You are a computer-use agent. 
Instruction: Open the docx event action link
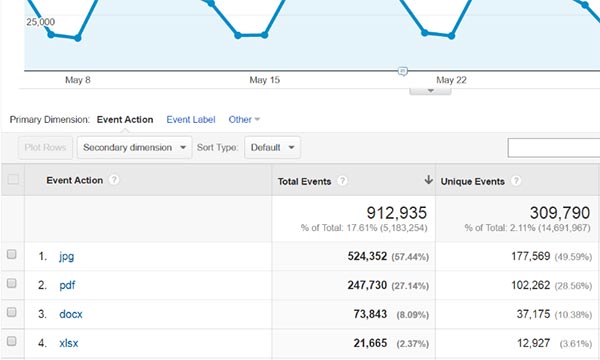(x=71, y=314)
